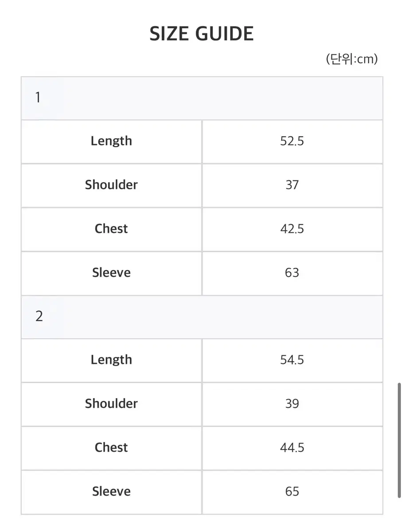Click the 42.5 chest value
The height and width of the screenshot is (532, 404).
(x=292, y=229)
